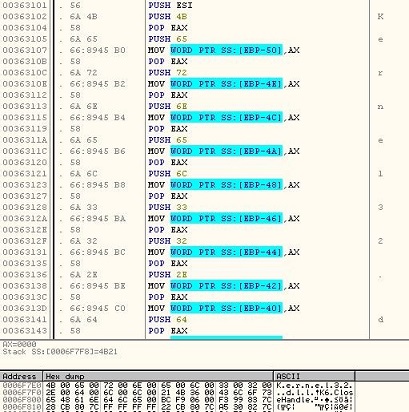
Task: Select dump row at address 0006F7E0
Action: (x=177, y=386)
